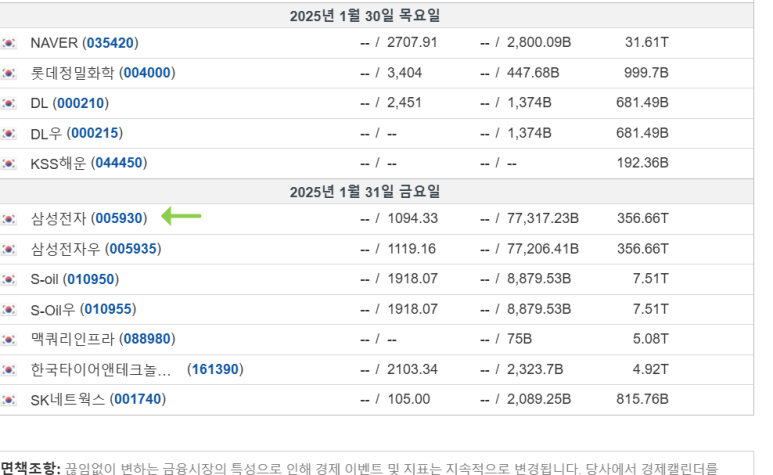773x475 pixels.
Task: Click the Korean flag icon beside 삼성전자우
Action: pyautogui.click(x=8, y=249)
